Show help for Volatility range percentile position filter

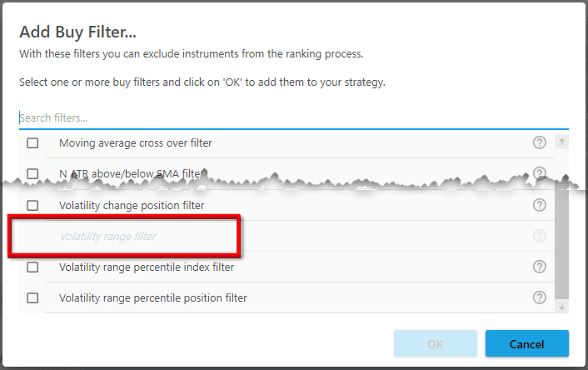click(x=539, y=297)
